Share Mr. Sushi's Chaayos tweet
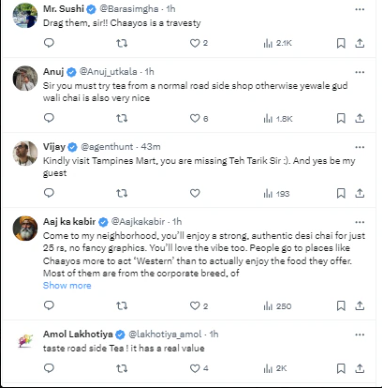The height and width of the screenshot is (388, 382). 359,43
